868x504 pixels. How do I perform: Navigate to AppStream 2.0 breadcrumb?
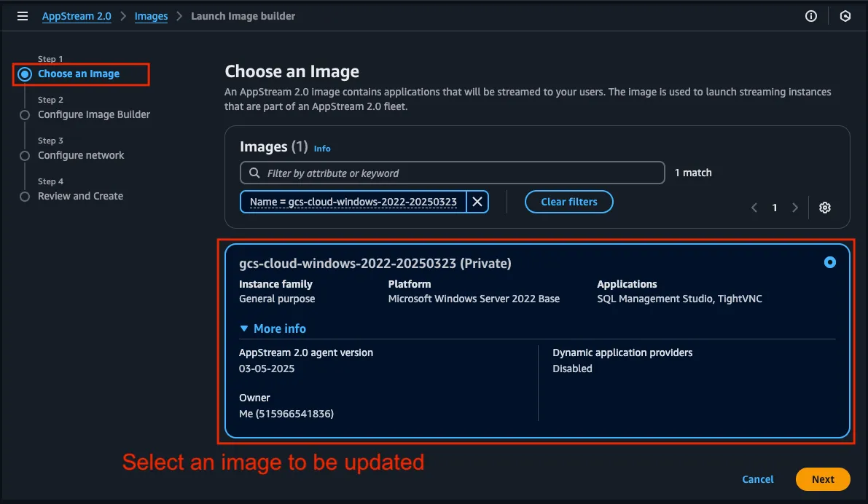point(77,16)
